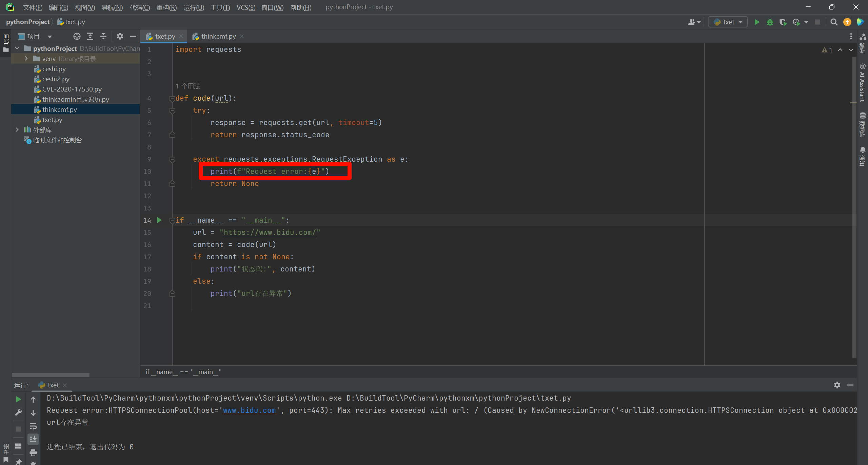Toggle fold marker at except line

[x=172, y=159]
